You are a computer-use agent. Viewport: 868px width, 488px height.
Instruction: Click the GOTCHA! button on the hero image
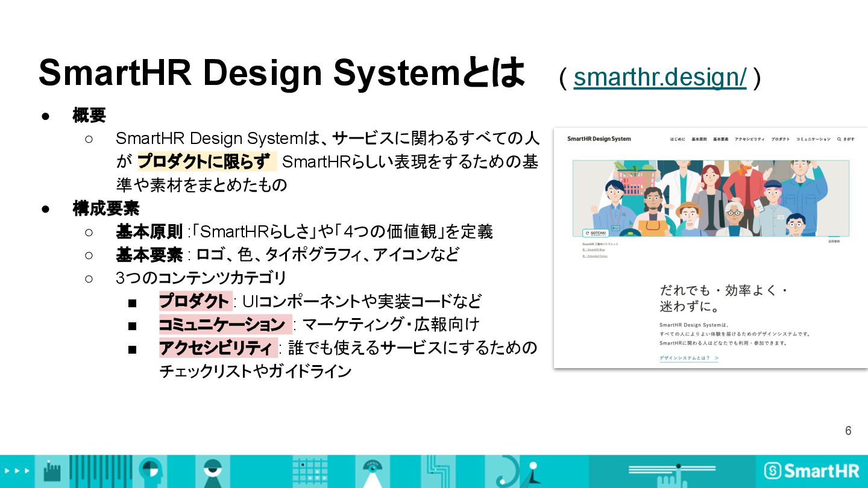(596, 233)
